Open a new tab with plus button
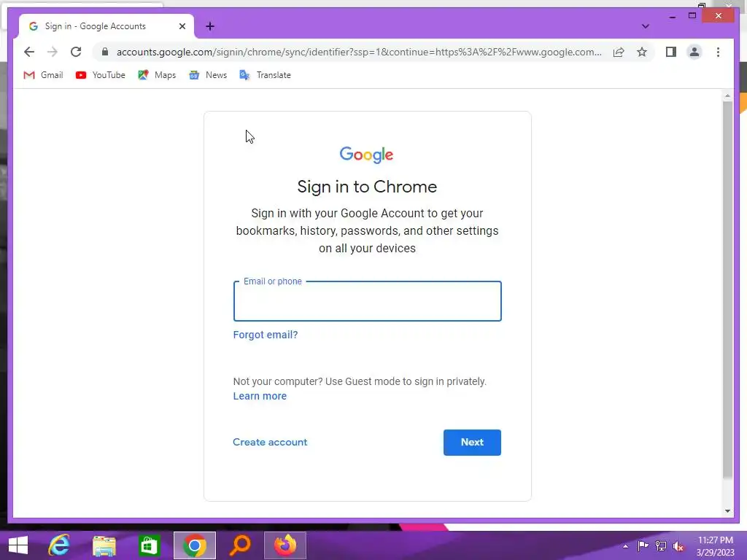747x560 pixels. (210, 26)
